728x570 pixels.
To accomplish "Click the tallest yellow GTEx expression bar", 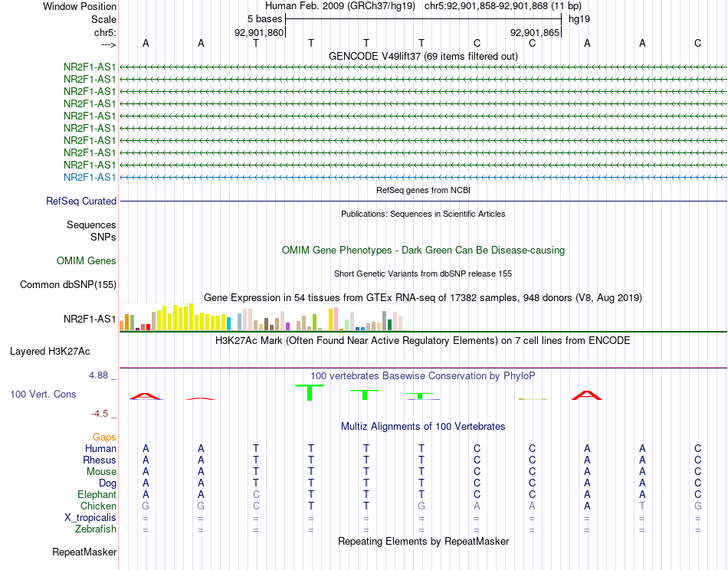I will 192,317.
